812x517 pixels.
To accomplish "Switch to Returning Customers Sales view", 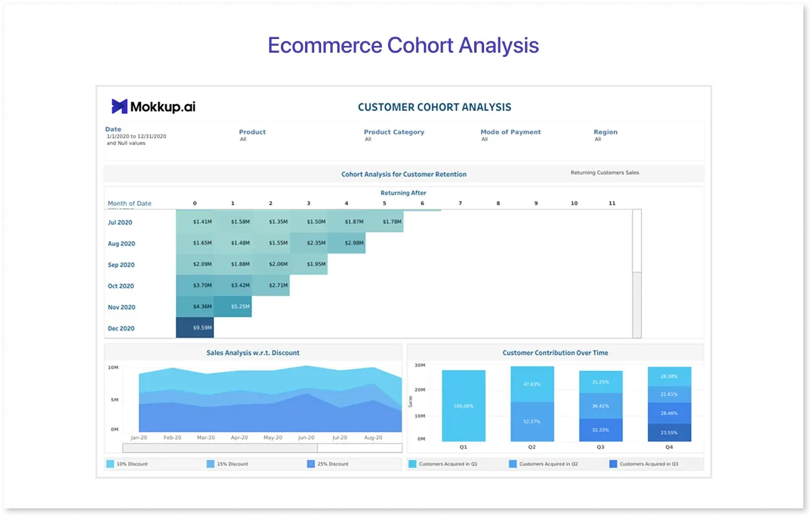I will pyautogui.click(x=604, y=172).
